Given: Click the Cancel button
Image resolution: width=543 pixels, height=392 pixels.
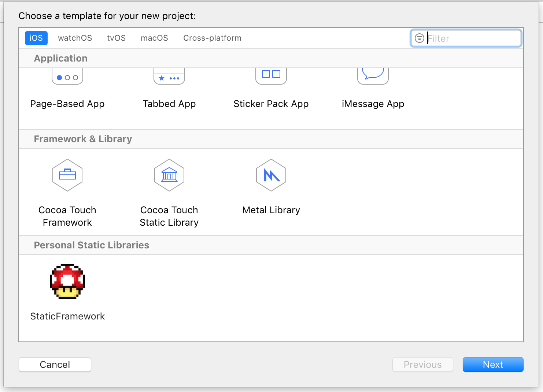Looking at the screenshot, I should (55, 365).
